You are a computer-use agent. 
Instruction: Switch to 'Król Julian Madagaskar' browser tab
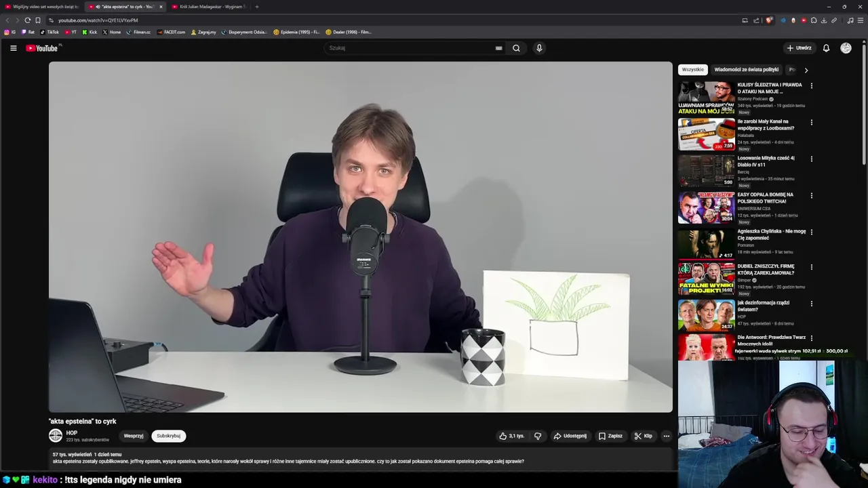click(x=209, y=7)
